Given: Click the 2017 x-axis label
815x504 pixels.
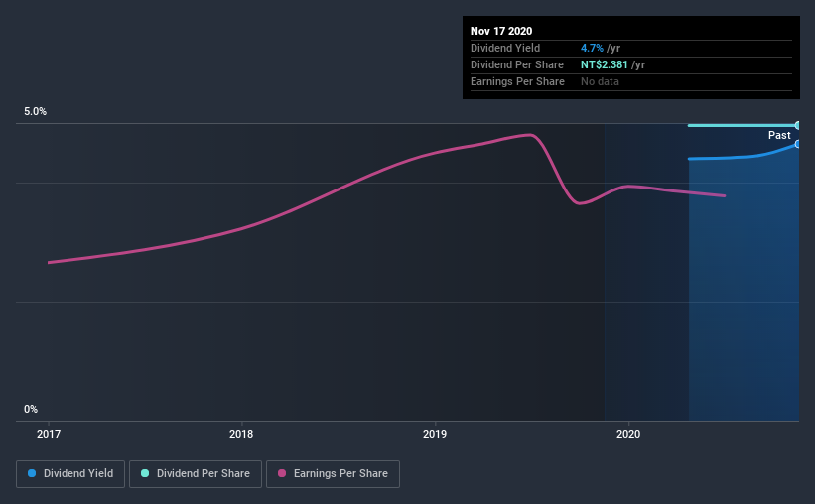Looking at the screenshot, I should 49,434.
